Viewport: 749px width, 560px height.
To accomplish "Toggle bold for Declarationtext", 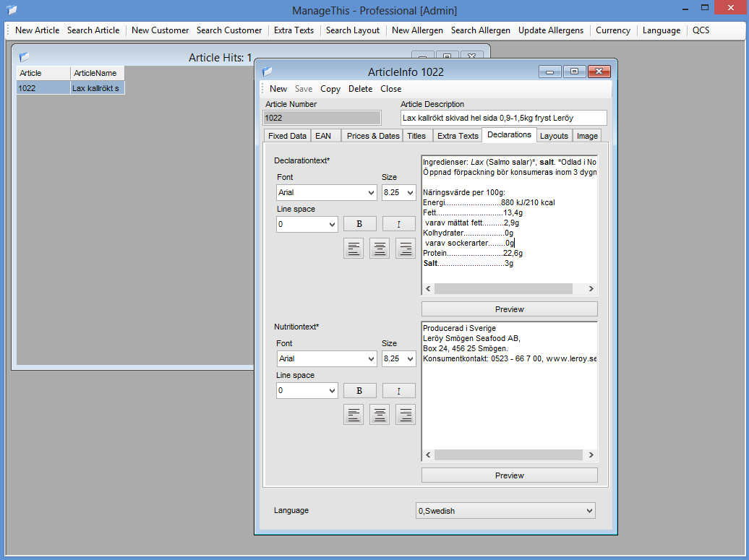I will [359, 224].
